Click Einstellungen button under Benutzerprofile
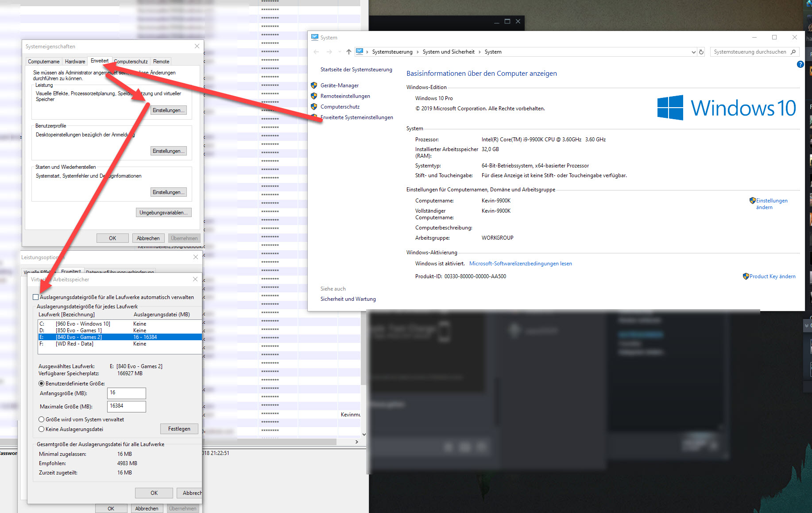812x513 pixels. 168,151
